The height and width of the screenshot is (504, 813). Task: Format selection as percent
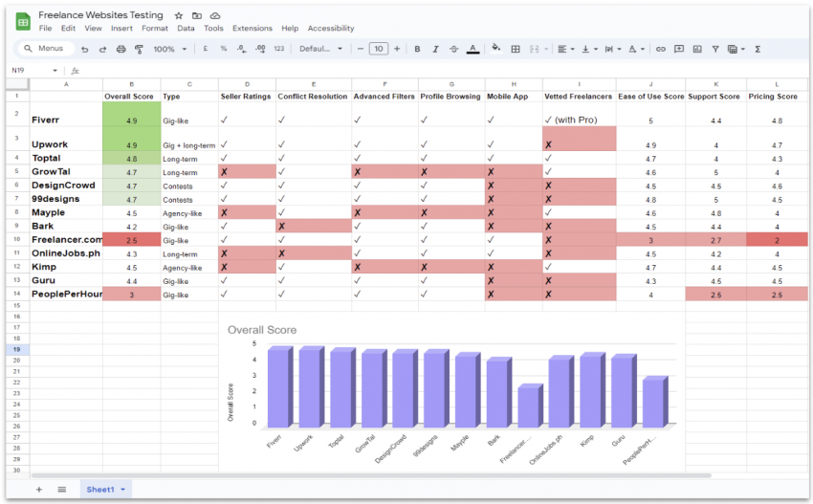click(x=224, y=48)
